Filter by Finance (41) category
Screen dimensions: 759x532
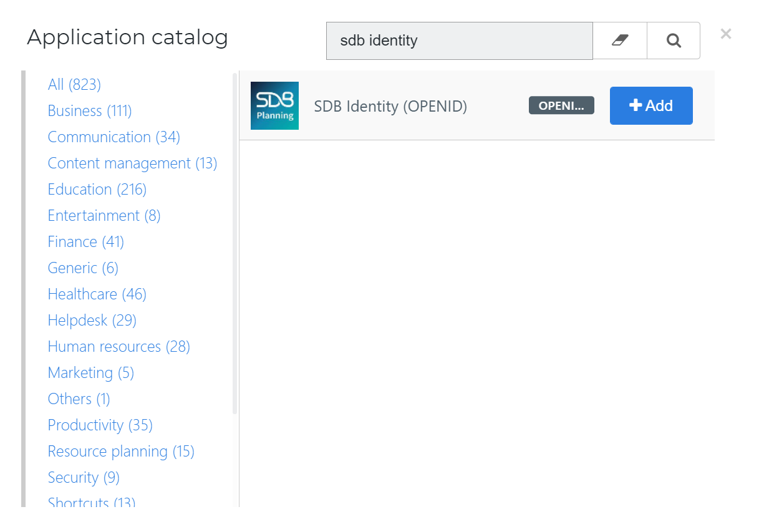coord(86,241)
